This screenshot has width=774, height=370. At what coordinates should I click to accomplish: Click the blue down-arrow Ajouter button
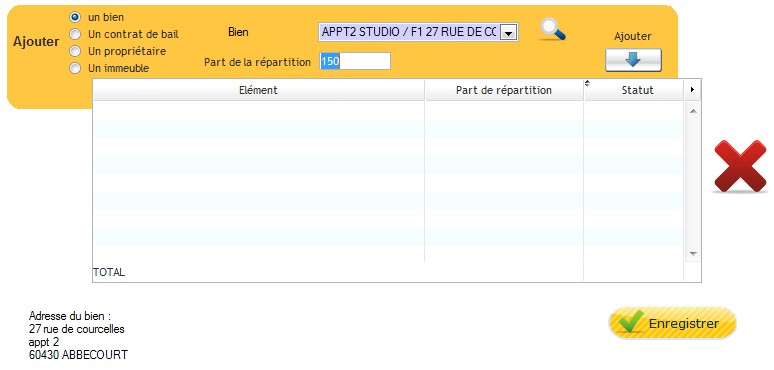click(633, 60)
